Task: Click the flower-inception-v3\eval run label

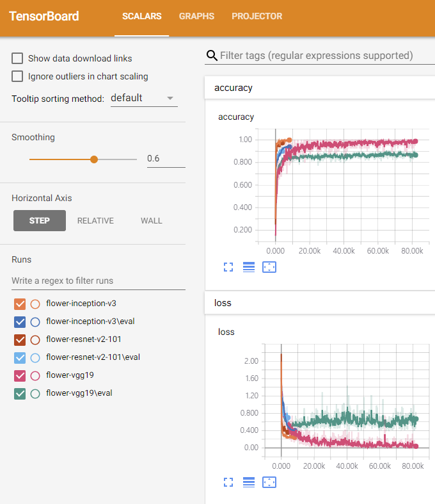Action: 90,321
